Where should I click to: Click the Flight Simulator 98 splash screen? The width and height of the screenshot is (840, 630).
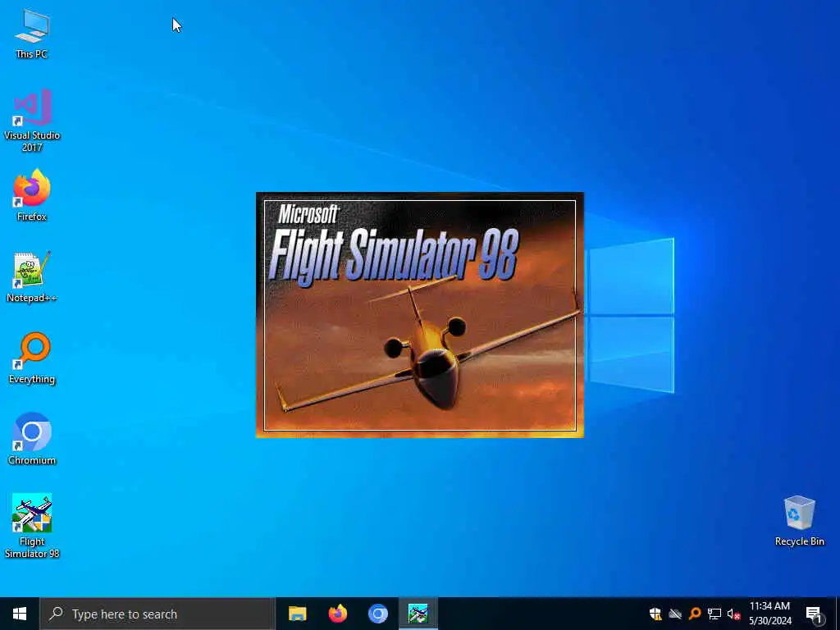pos(420,315)
